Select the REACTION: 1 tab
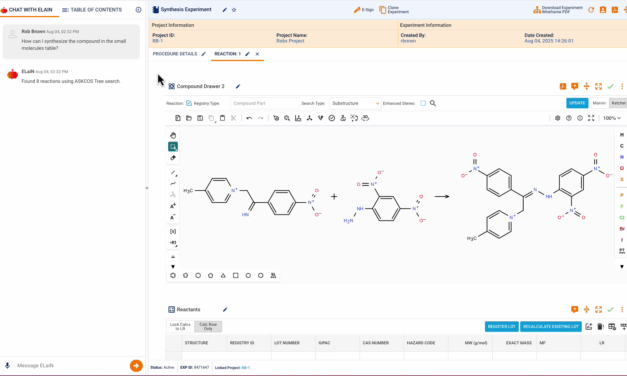 [x=228, y=54]
